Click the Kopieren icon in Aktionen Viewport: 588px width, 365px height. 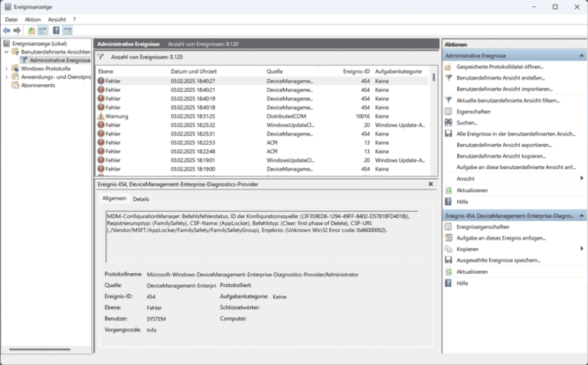point(448,249)
